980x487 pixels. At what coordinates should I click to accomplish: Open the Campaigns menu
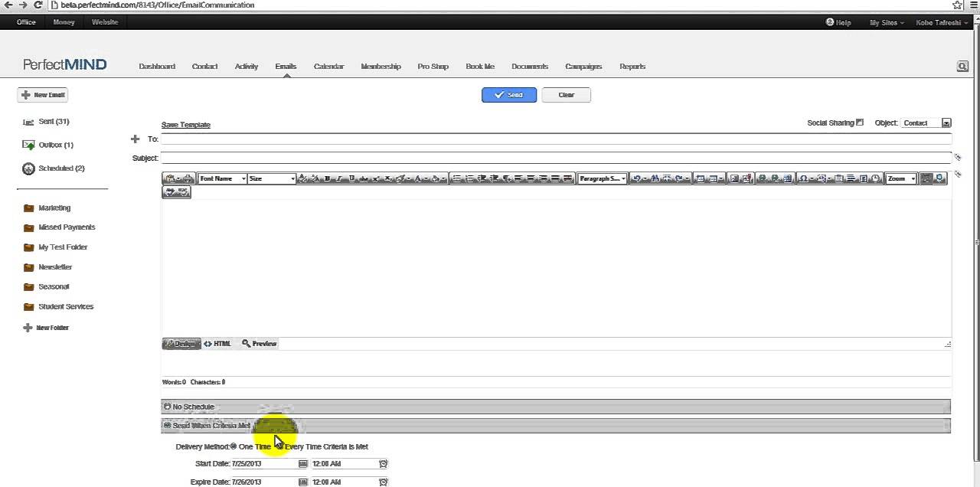583,67
